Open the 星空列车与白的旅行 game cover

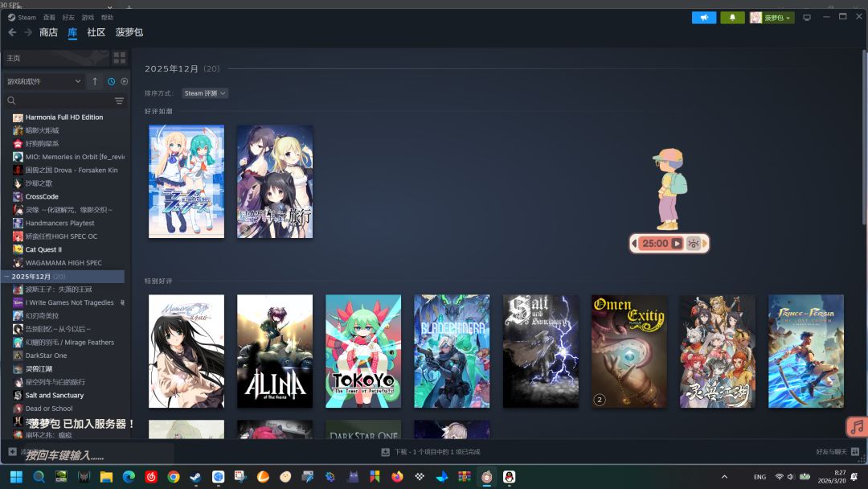[x=275, y=182]
